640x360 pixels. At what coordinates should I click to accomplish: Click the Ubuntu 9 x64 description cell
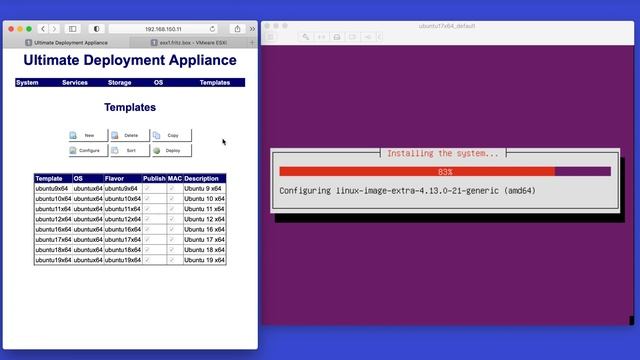204,188
